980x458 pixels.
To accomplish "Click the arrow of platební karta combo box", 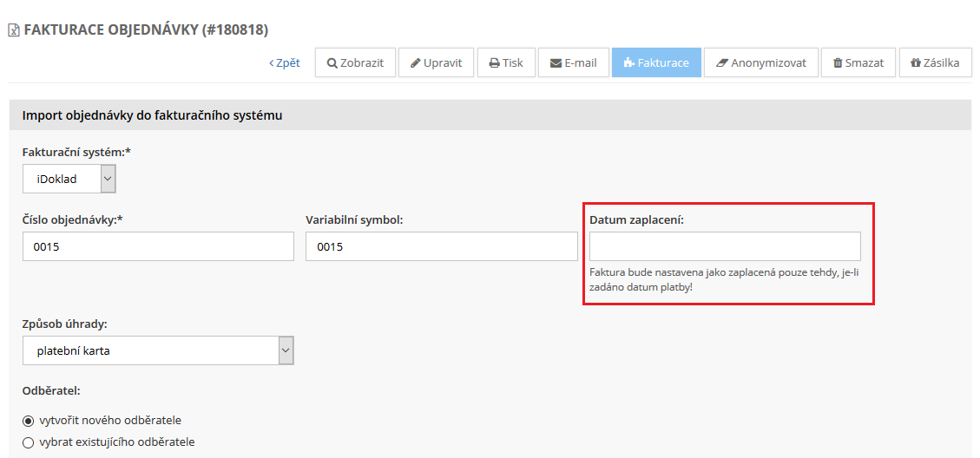I will 286,351.
